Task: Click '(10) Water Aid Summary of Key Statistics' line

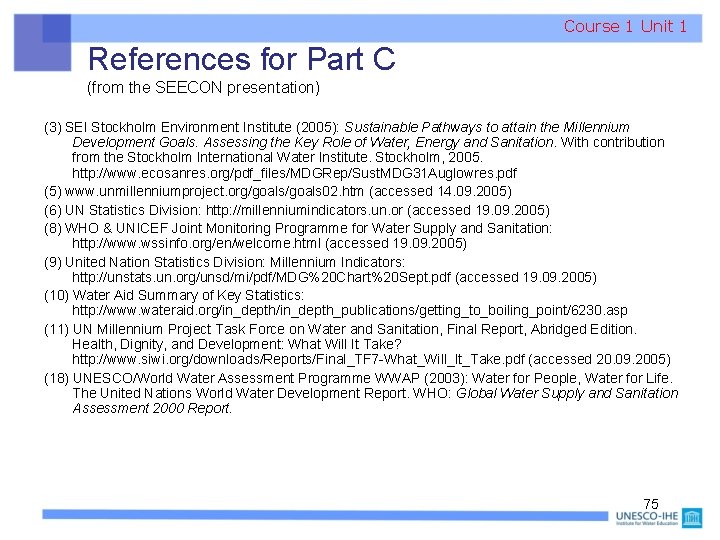Action: 174,295
